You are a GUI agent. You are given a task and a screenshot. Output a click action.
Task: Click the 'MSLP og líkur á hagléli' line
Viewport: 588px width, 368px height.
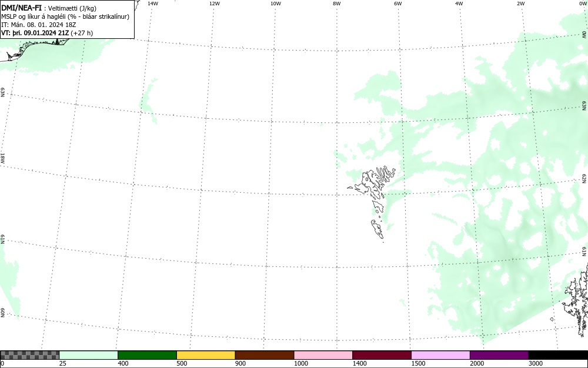(65, 16)
